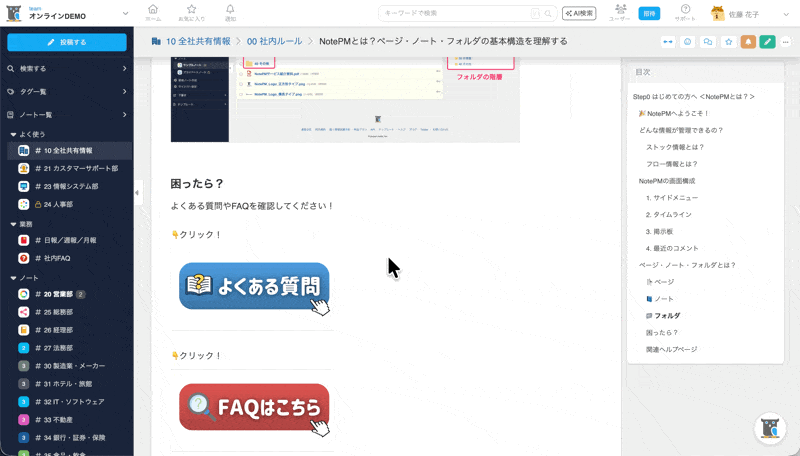The image size is (800, 456).
Task: Click the blue 投稿する button
Action: coord(66,42)
